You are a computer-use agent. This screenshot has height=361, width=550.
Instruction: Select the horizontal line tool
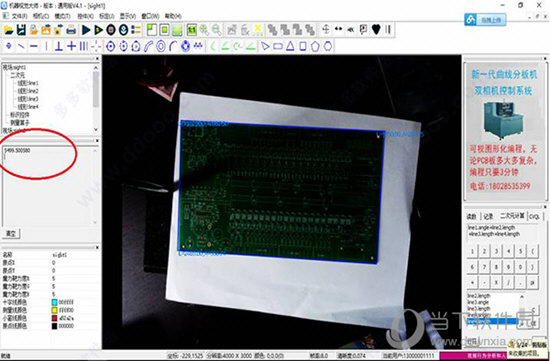tap(34, 46)
